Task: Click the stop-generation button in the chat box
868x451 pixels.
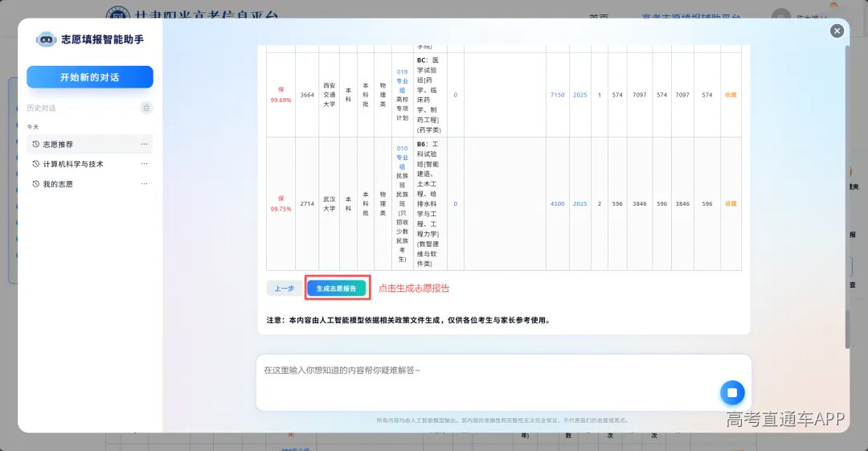Action: 732,393
